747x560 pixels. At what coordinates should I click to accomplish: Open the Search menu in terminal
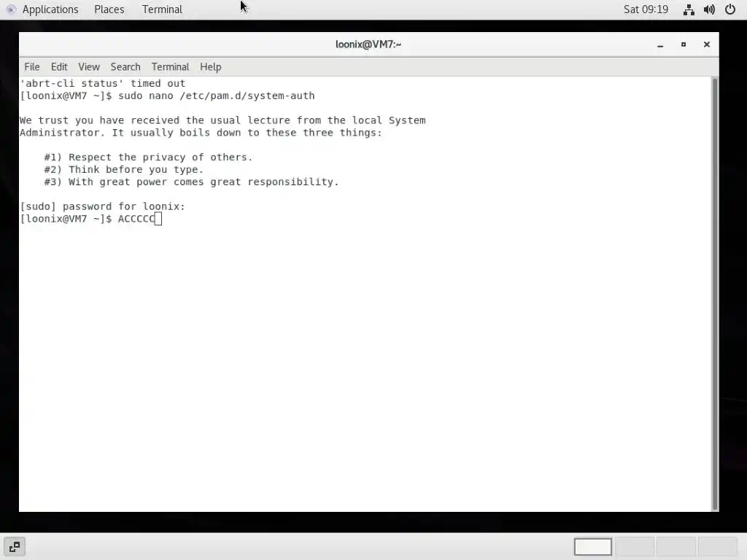click(125, 66)
